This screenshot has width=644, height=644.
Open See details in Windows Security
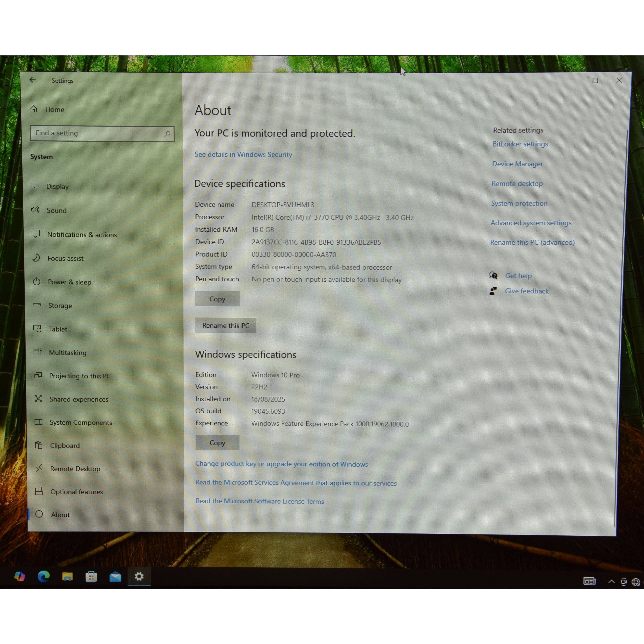pyautogui.click(x=243, y=154)
